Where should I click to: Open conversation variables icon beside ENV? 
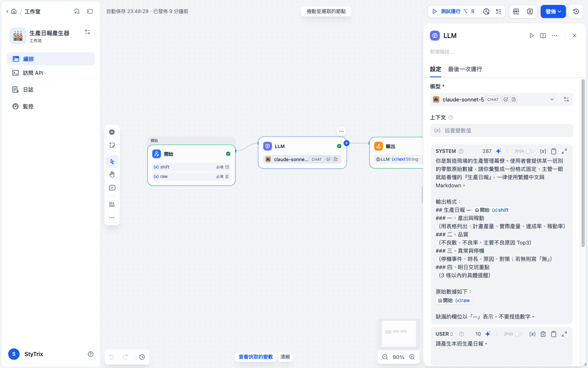coord(530,11)
